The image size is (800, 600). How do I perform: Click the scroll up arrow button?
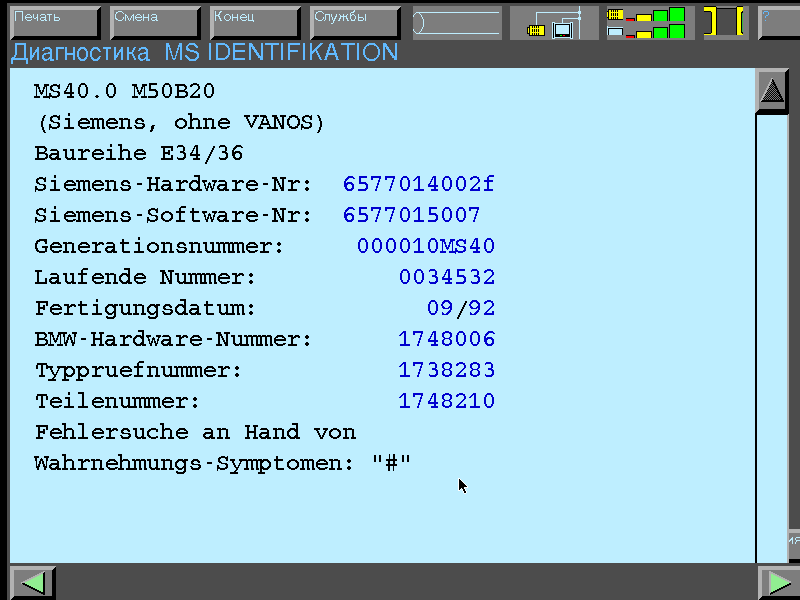[772, 92]
